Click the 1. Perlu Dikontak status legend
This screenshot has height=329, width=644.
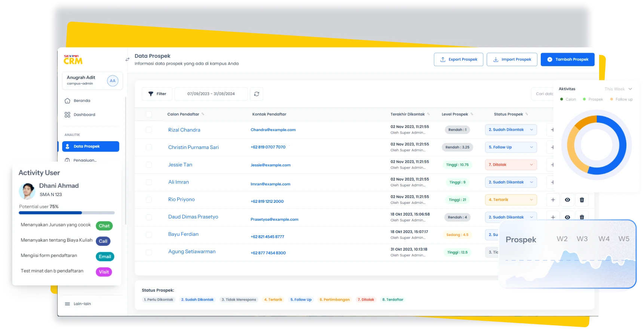click(159, 300)
